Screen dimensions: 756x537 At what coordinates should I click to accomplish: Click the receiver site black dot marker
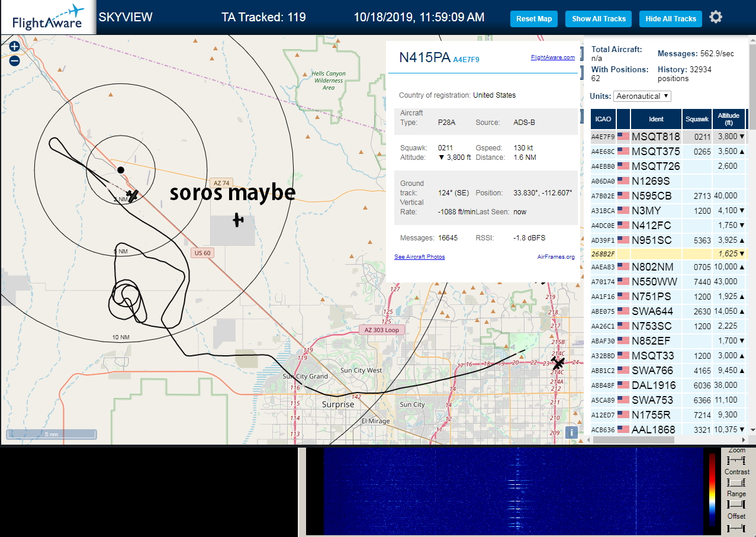coord(120,170)
